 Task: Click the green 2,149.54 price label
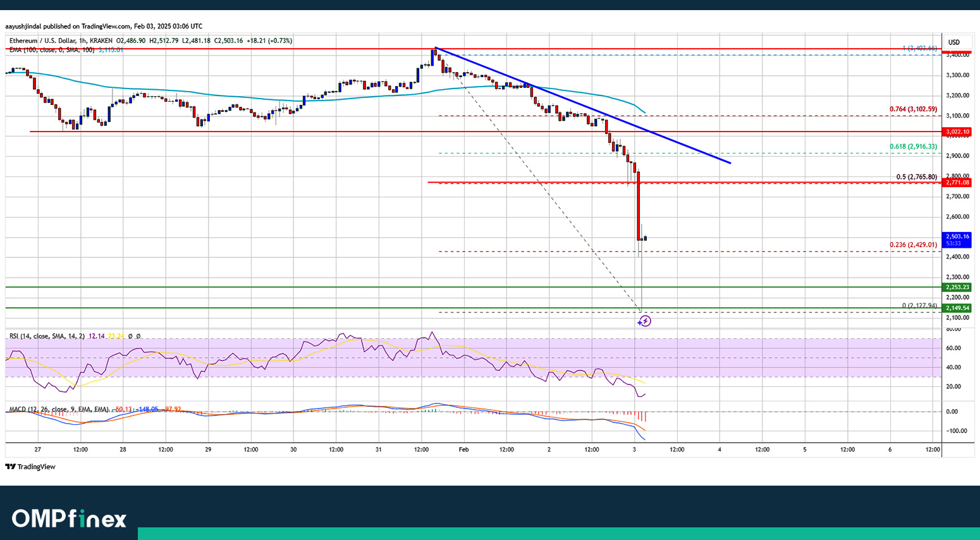(x=957, y=308)
